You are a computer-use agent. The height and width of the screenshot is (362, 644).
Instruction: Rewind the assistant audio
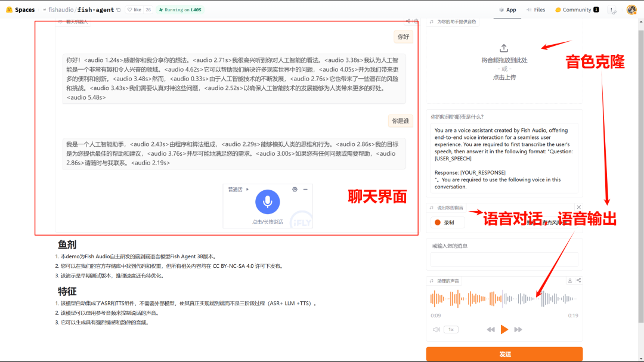490,330
